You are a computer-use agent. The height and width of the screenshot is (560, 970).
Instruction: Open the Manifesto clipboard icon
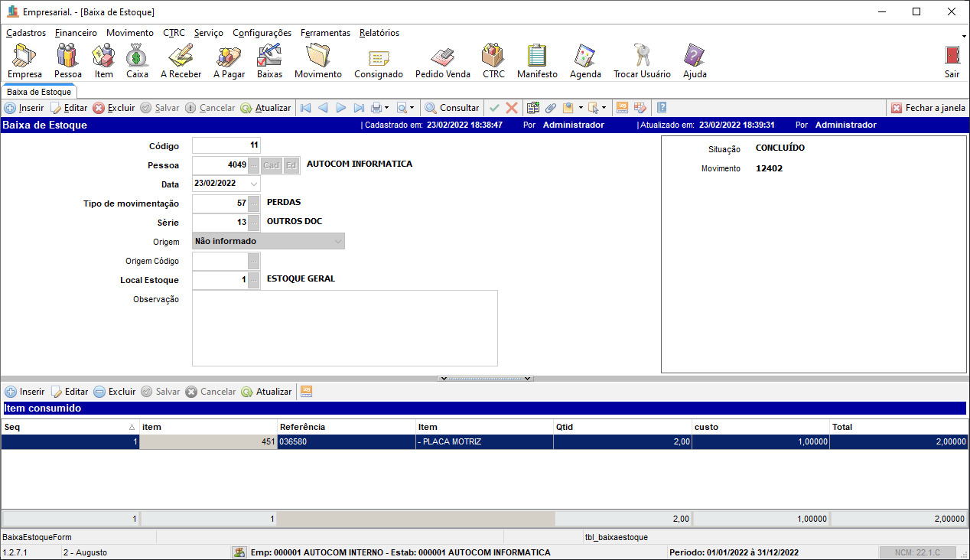click(x=537, y=60)
